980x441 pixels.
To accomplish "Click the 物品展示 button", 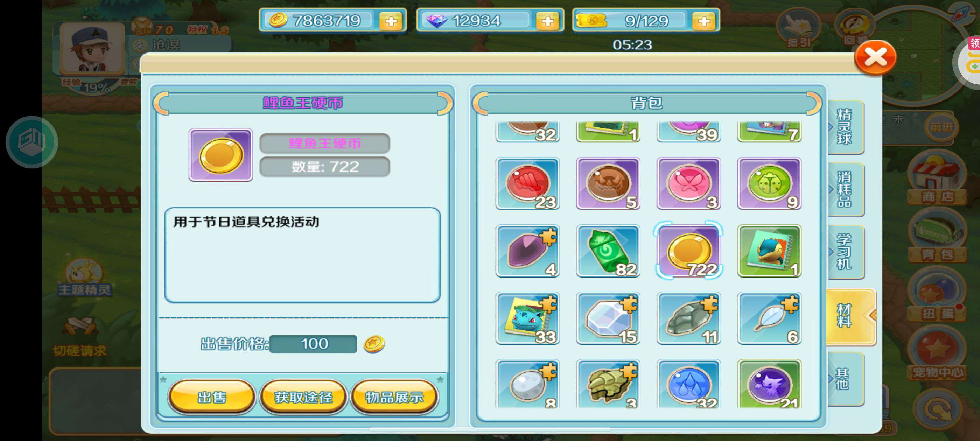I will tap(394, 397).
